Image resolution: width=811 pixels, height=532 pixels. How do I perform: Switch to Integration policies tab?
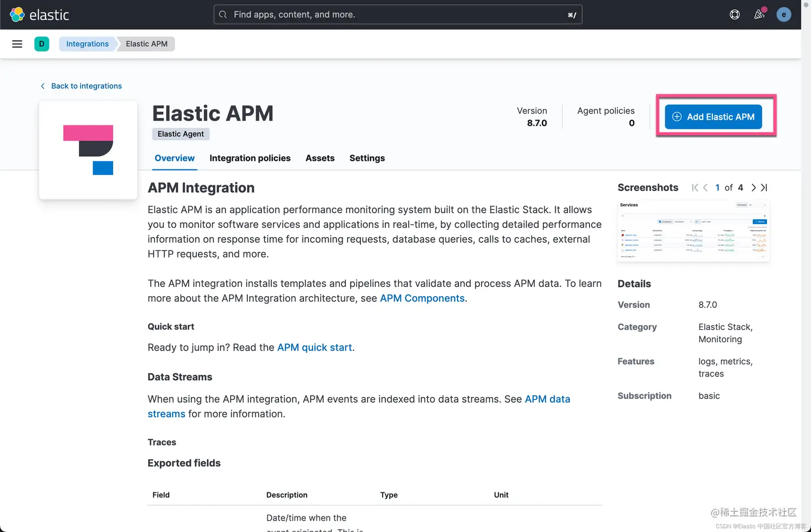[250, 158]
